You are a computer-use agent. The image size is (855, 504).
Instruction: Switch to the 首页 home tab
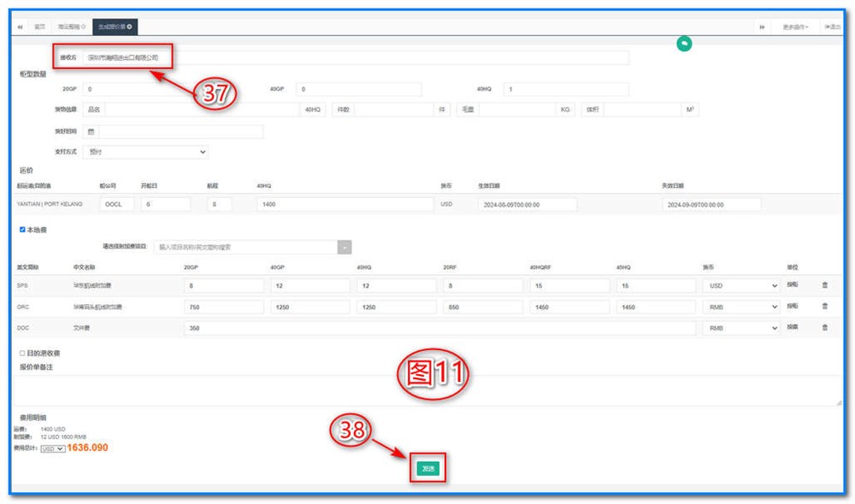point(39,27)
